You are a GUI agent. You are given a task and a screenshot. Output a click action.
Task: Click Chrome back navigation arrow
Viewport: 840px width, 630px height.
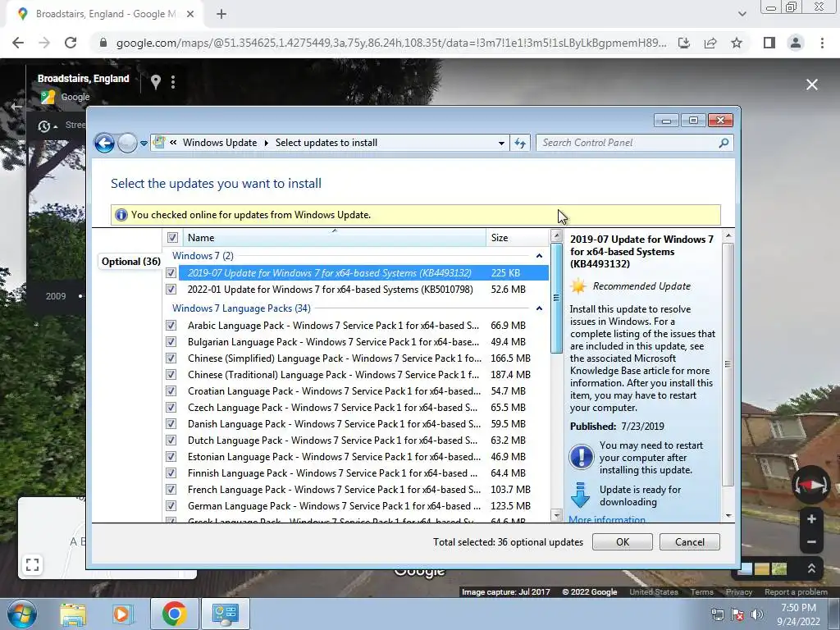(x=18, y=43)
